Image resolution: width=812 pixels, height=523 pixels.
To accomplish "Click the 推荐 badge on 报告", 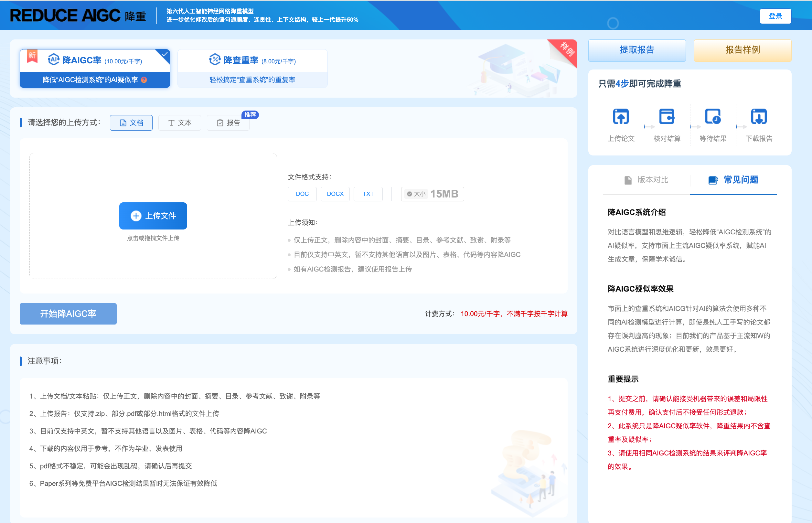I will [x=250, y=115].
